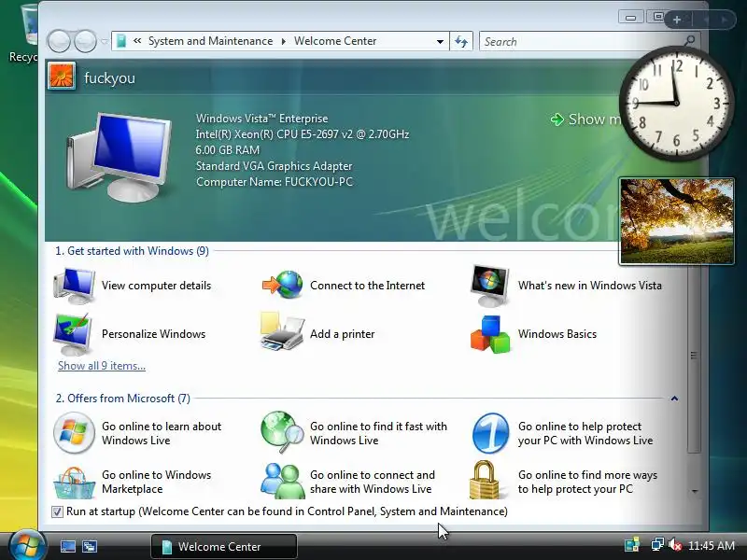Open the Windows Basics cubes icon

coord(489,334)
